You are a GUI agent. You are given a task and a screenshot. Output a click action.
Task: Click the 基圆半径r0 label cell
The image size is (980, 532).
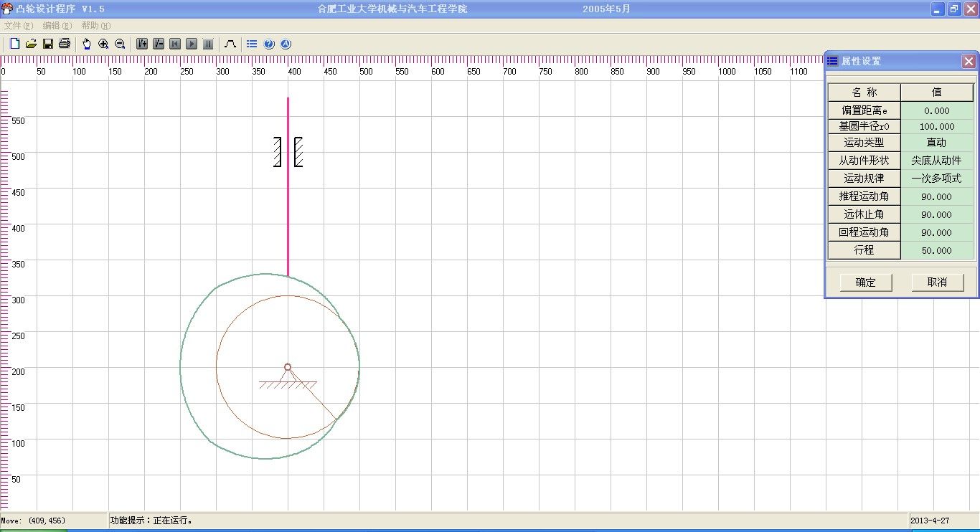click(x=864, y=127)
